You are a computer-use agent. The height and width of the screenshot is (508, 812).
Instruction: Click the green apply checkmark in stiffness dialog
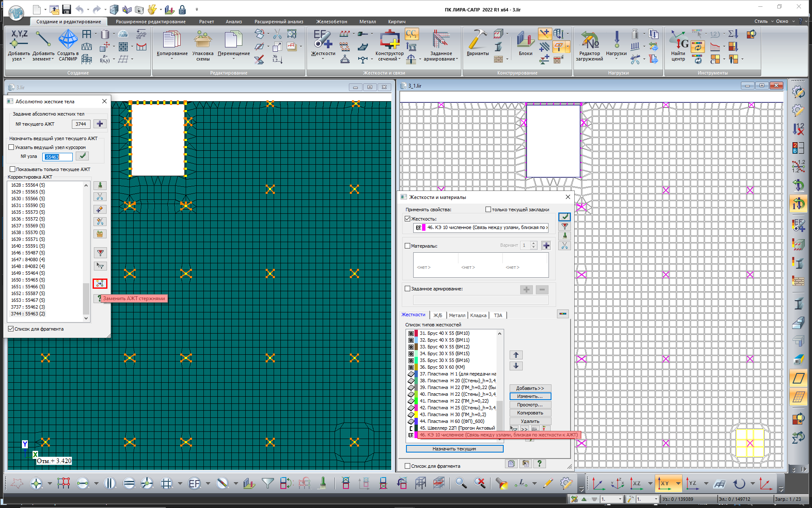coord(564,217)
